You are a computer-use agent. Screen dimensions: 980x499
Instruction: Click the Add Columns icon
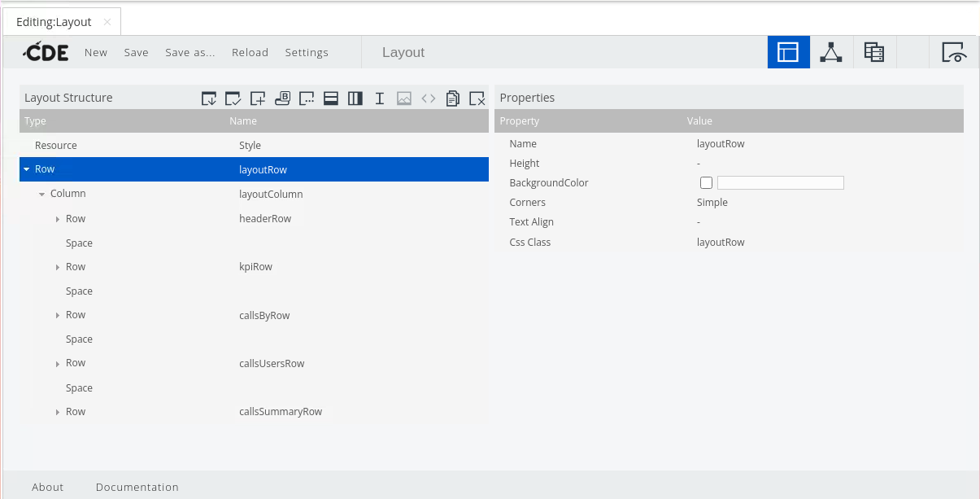click(355, 98)
